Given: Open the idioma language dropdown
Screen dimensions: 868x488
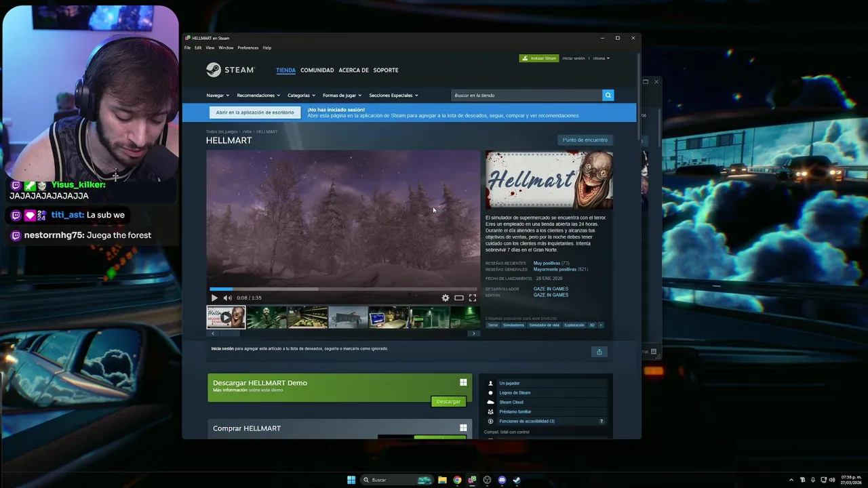Looking at the screenshot, I should [x=601, y=58].
